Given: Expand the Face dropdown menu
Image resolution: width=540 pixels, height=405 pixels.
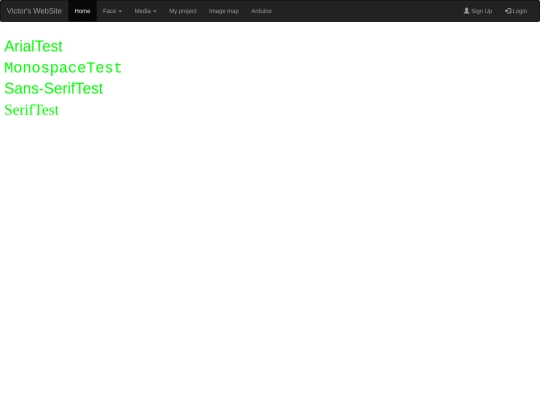Looking at the screenshot, I should tap(112, 11).
